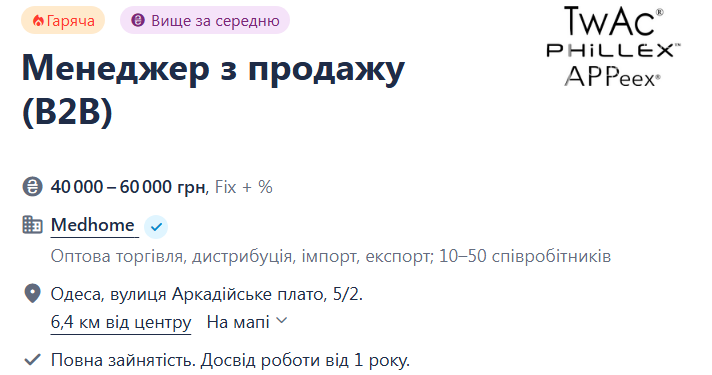
Task: Click the checkmark icon beside Повна зайнятість
Action: coord(32,360)
